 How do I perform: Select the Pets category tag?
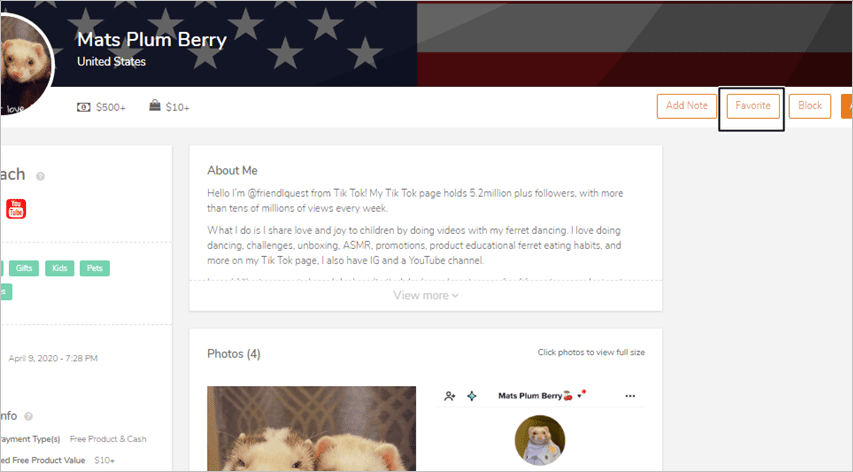point(95,268)
